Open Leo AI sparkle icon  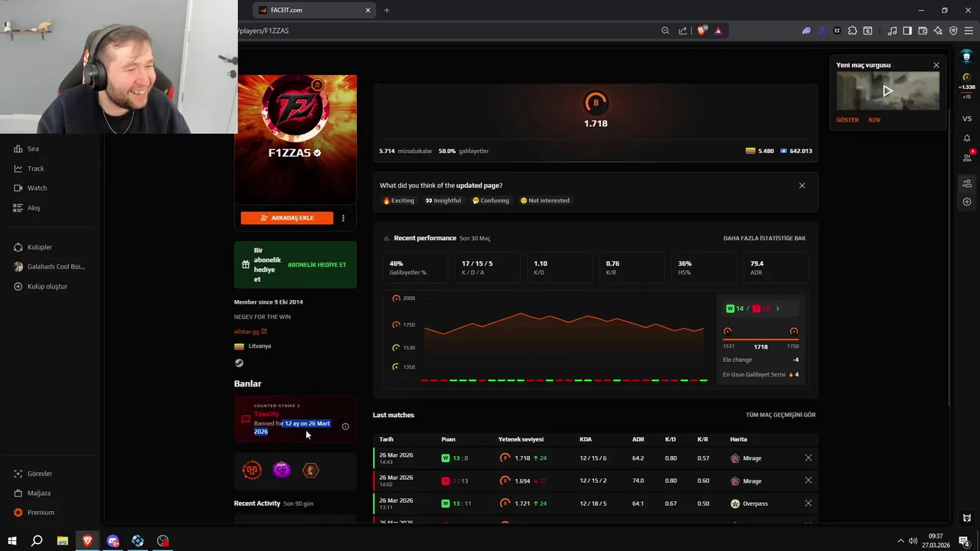point(938,31)
